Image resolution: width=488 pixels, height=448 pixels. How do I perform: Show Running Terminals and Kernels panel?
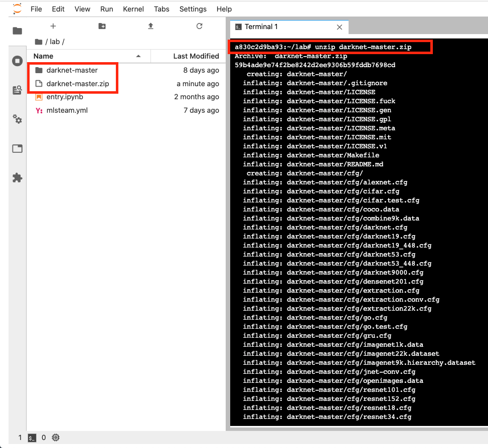[x=18, y=61]
